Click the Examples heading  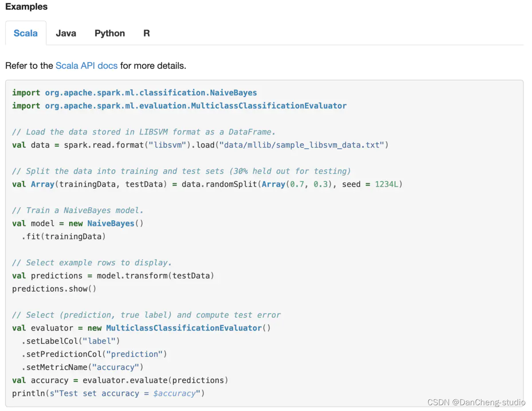[26, 7]
